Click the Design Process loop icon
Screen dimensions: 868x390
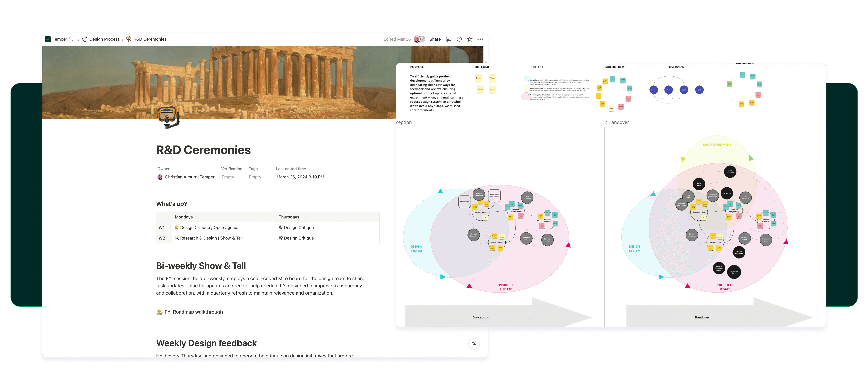(x=85, y=39)
